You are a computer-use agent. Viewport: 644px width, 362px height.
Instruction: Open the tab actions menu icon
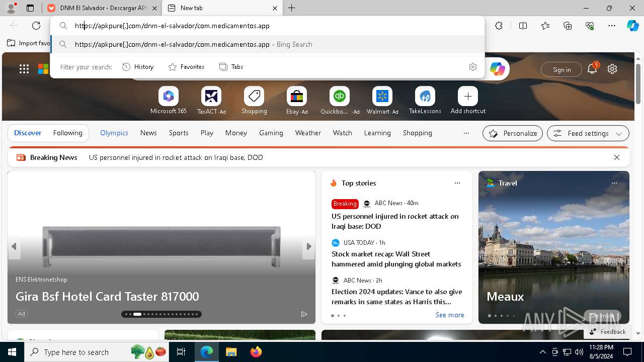pos(30,8)
